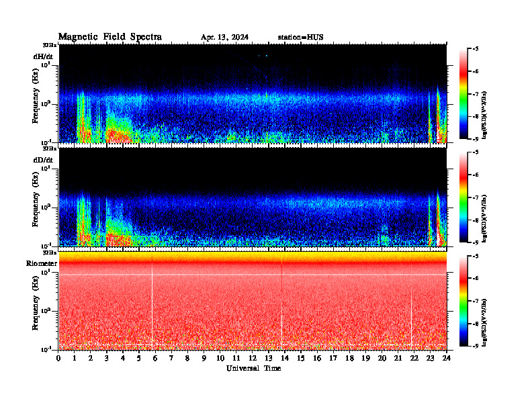Select the "dH/dt" panel label

coord(43,56)
